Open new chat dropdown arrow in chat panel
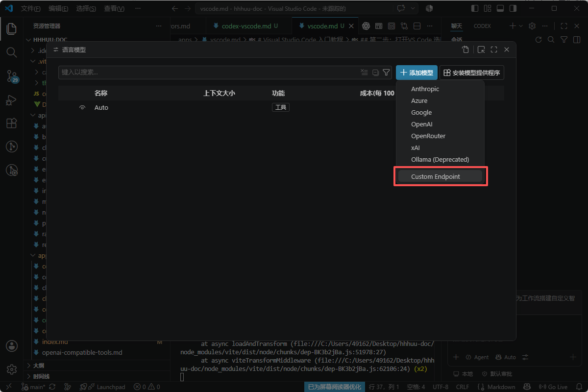Viewport: 588px width, 392px height. (521, 26)
